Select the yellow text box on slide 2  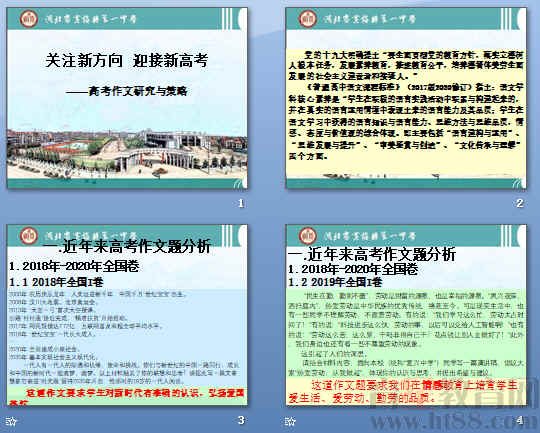click(x=406, y=113)
